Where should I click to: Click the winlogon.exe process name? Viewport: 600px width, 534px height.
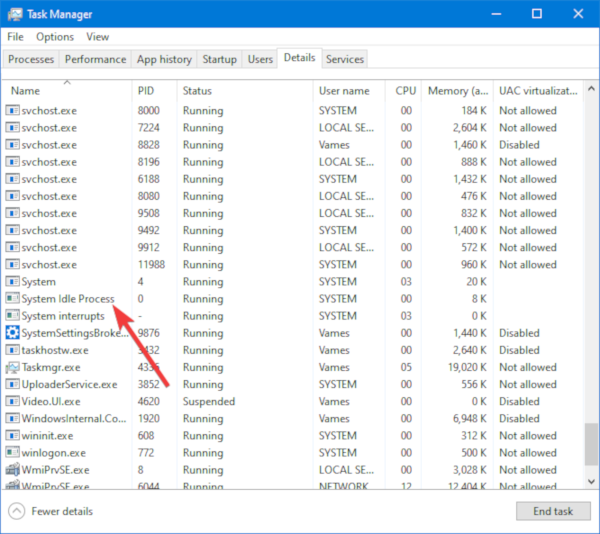(x=54, y=453)
